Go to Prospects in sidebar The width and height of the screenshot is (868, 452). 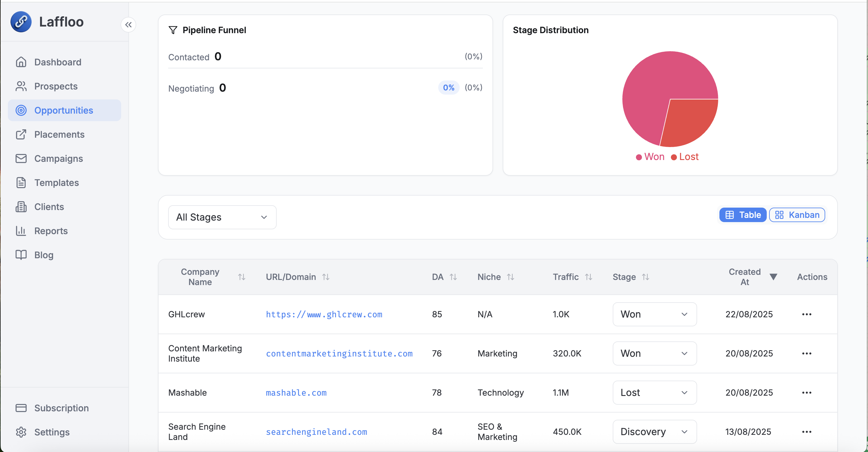[x=56, y=86]
